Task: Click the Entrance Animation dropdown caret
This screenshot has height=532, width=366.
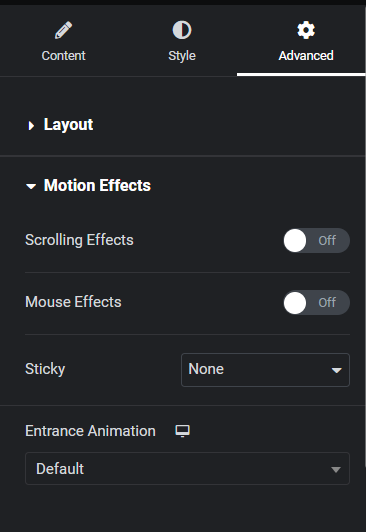Action: (x=336, y=470)
